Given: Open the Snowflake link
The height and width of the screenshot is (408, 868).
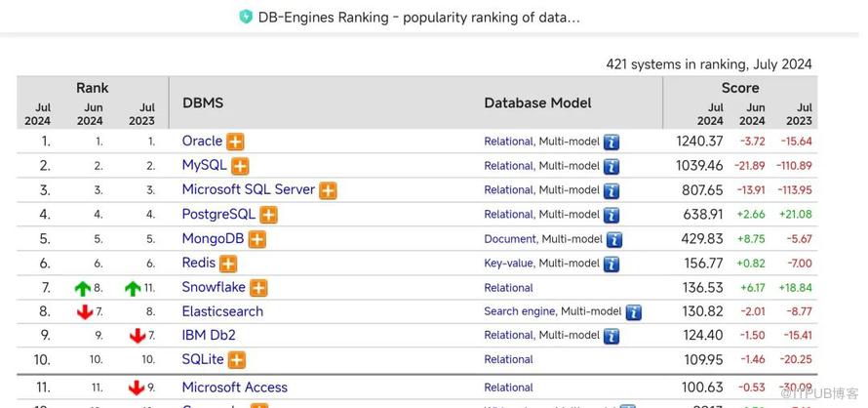Looking at the screenshot, I should pyautogui.click(x=214, y=287).
